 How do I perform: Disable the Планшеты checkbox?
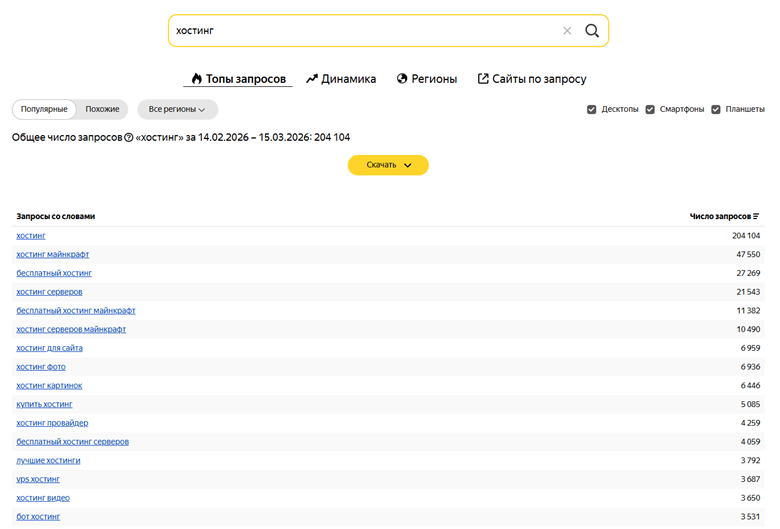click(716, 109)
